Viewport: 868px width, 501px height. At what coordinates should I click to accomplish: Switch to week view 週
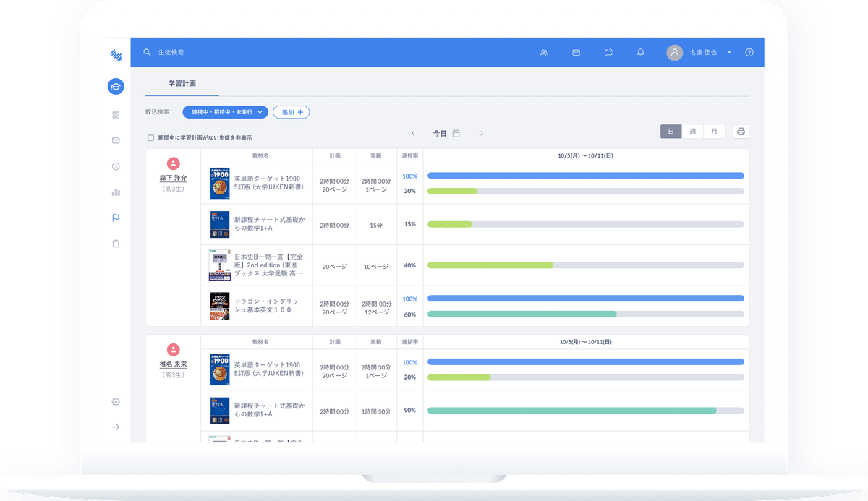click(x=693, y=132)
